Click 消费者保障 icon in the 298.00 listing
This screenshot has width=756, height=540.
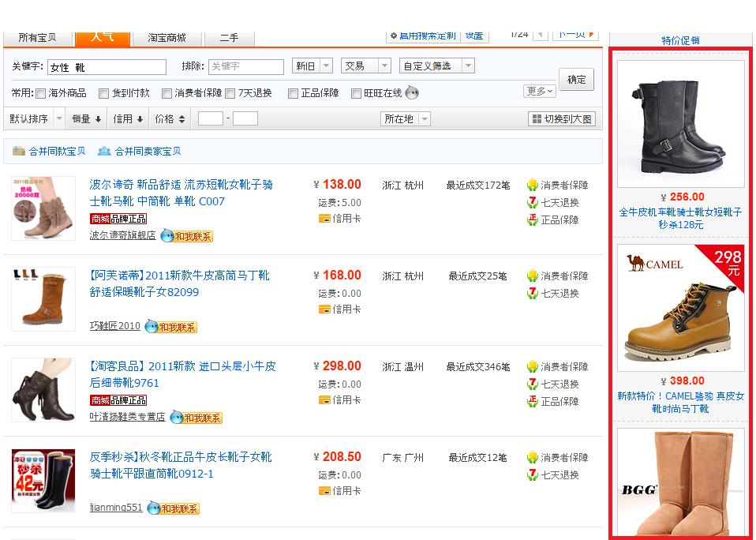pos(533,366)
